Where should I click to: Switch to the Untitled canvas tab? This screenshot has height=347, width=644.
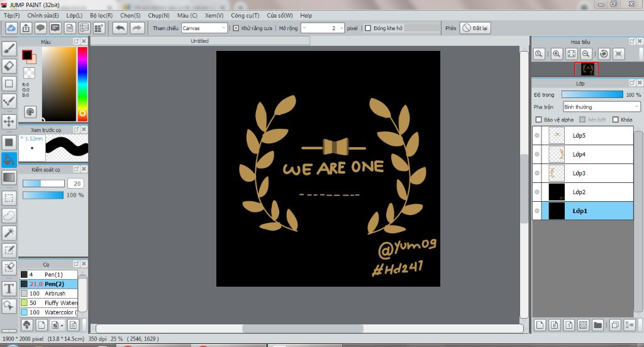(199, 41)
